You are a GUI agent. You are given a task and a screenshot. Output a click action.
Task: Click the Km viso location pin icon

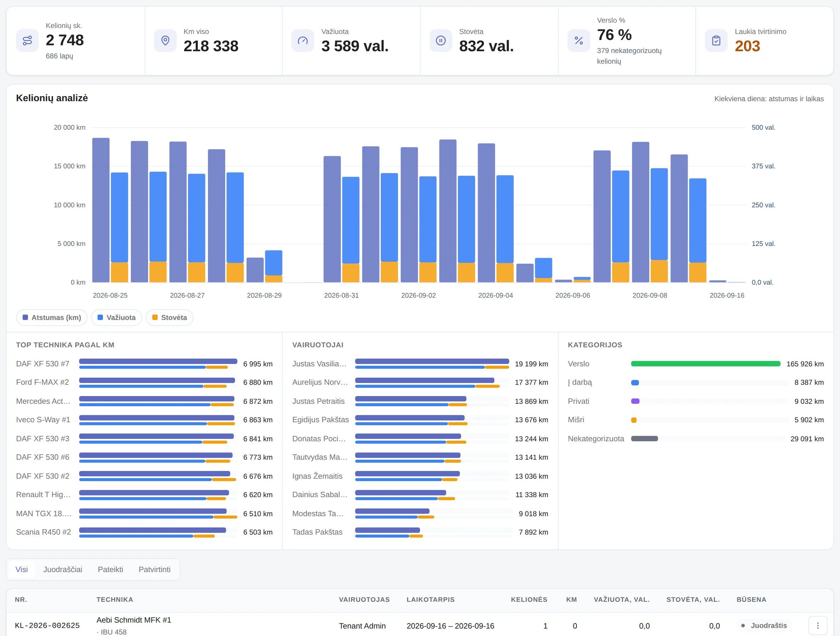pyautogui.click(x=165, y=41)
